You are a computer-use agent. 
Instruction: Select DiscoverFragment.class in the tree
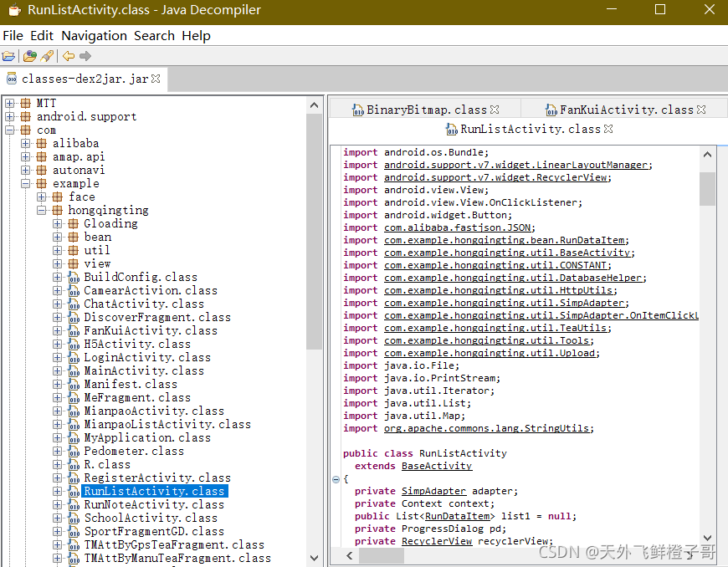(157, 318)
